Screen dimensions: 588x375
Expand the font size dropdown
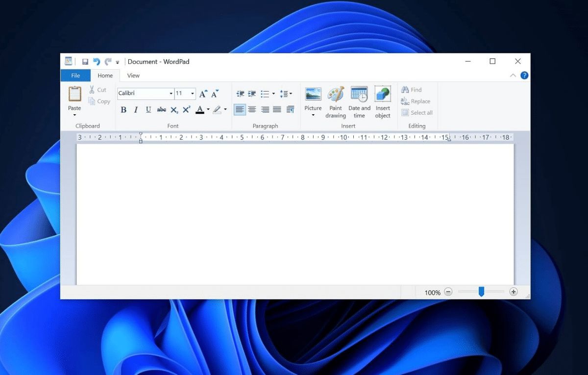(193, 94)
